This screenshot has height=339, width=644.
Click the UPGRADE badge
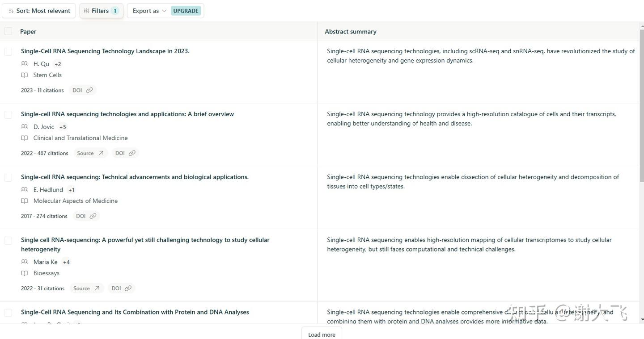pos(186,11)
